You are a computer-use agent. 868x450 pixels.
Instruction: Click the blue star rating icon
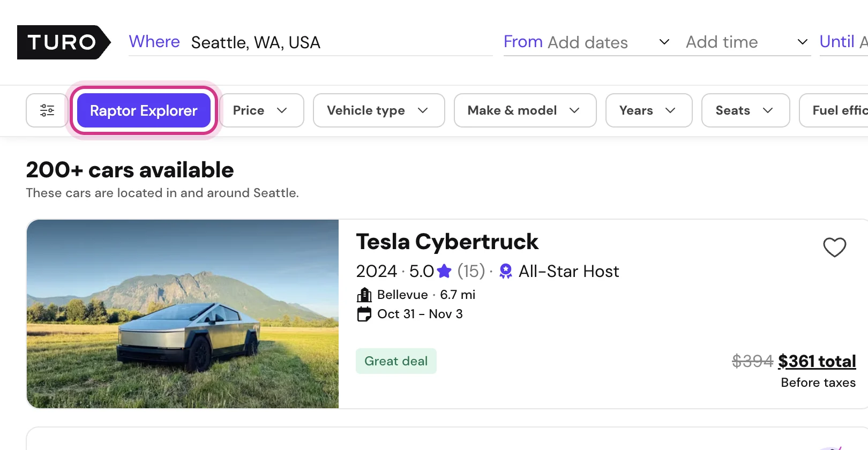[x=444, y=271]
